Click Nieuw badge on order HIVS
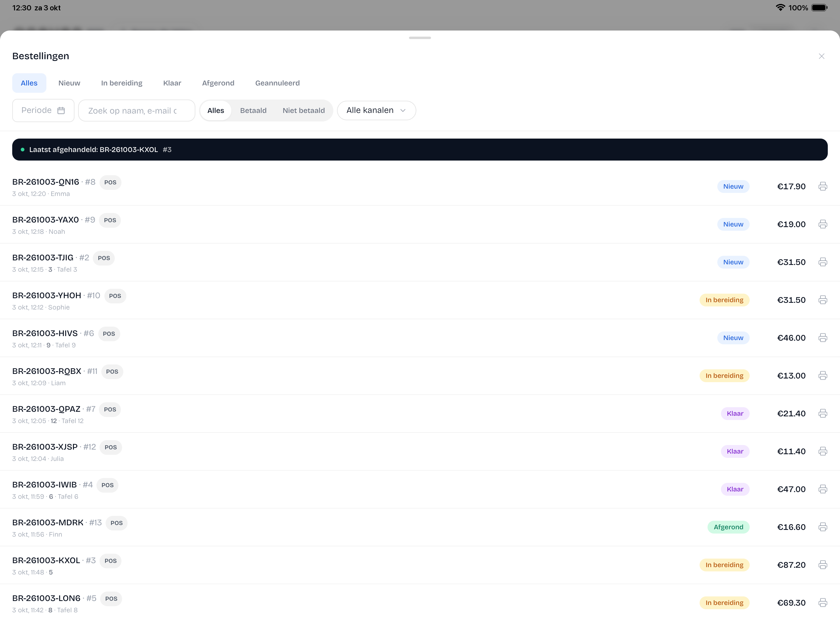 coord(733,338)
